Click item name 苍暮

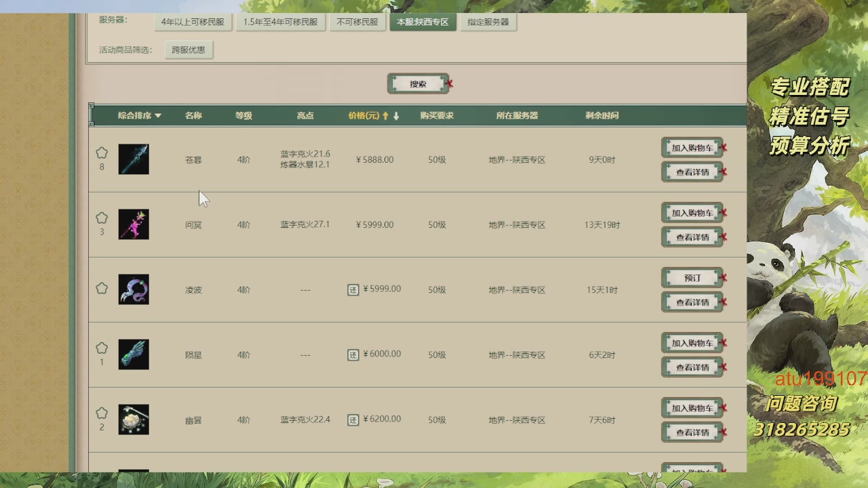click(193, 160)
